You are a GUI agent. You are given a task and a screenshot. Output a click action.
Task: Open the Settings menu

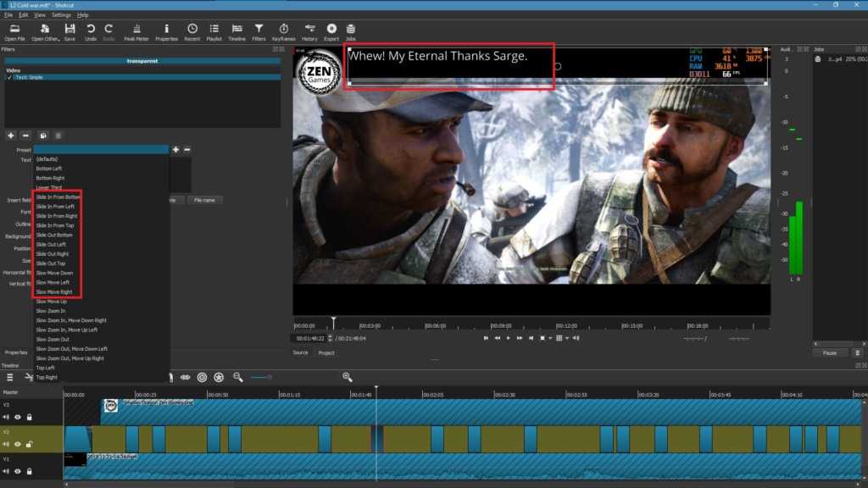[x=61, y=15]
